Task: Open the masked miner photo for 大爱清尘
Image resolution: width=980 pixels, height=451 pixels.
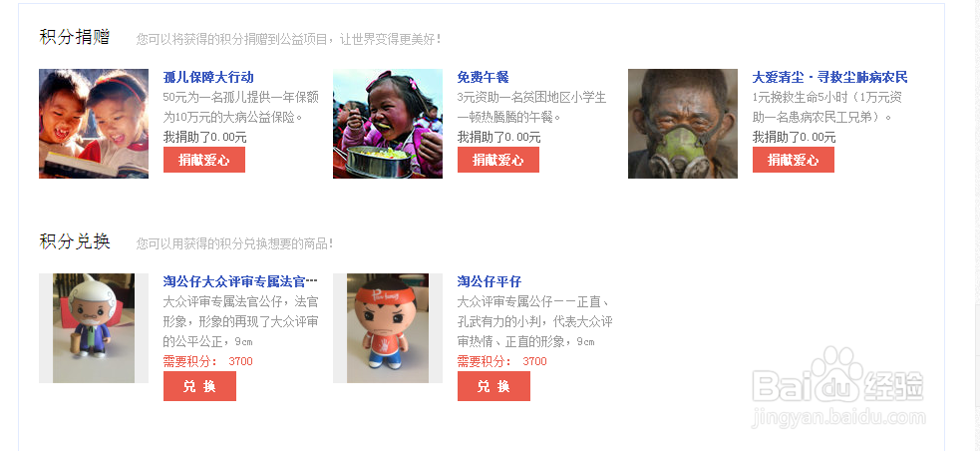Action: (683, 124)
